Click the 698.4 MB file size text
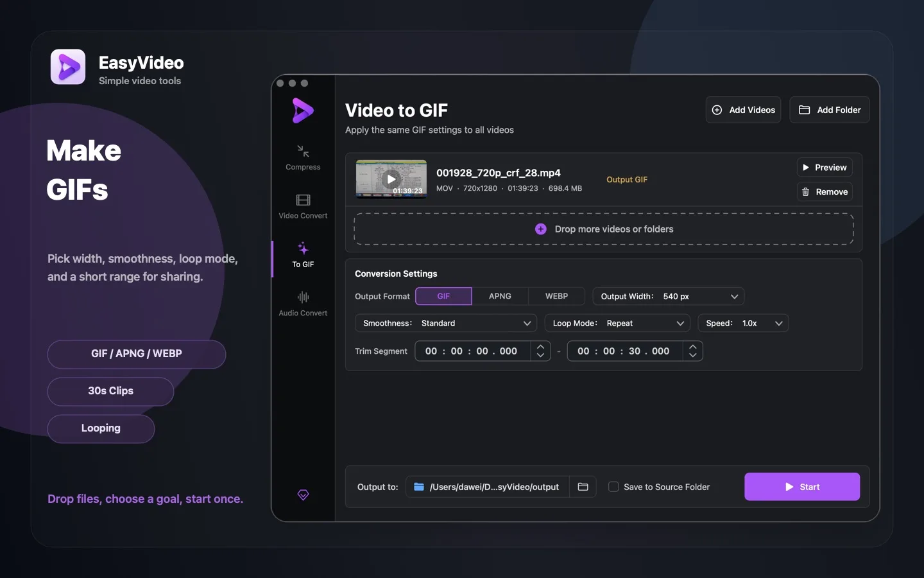 click(565, 189)
